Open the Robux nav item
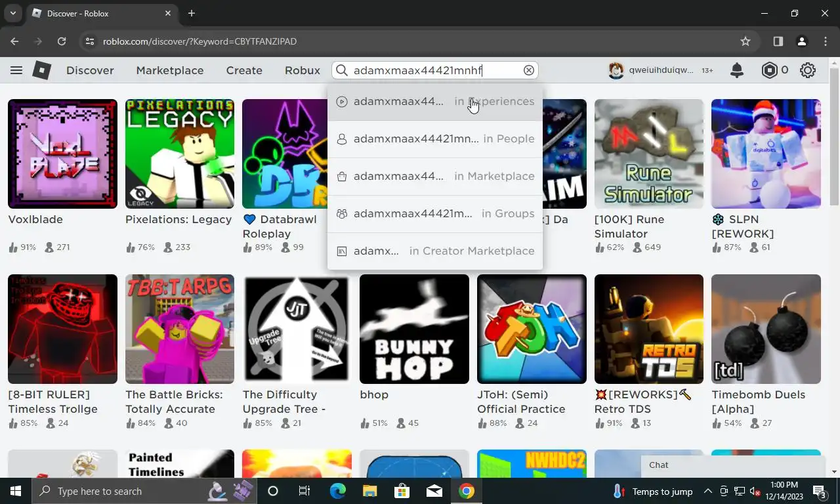 tap(303, 70)
